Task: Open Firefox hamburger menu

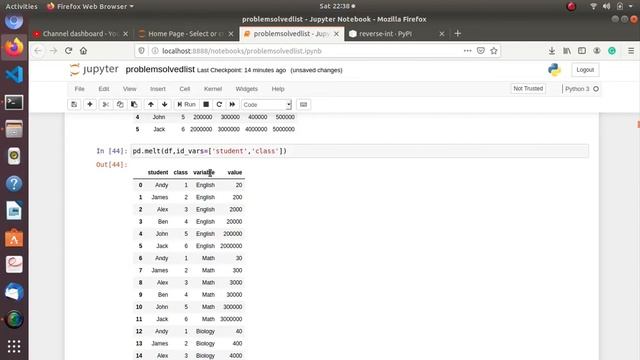Action: (631, 51)
